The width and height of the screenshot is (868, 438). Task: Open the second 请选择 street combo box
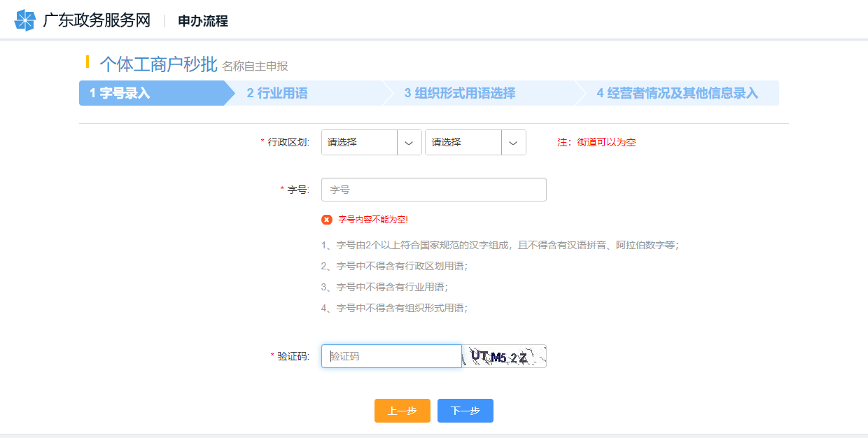pyautogui.click(x=463, y=143)
